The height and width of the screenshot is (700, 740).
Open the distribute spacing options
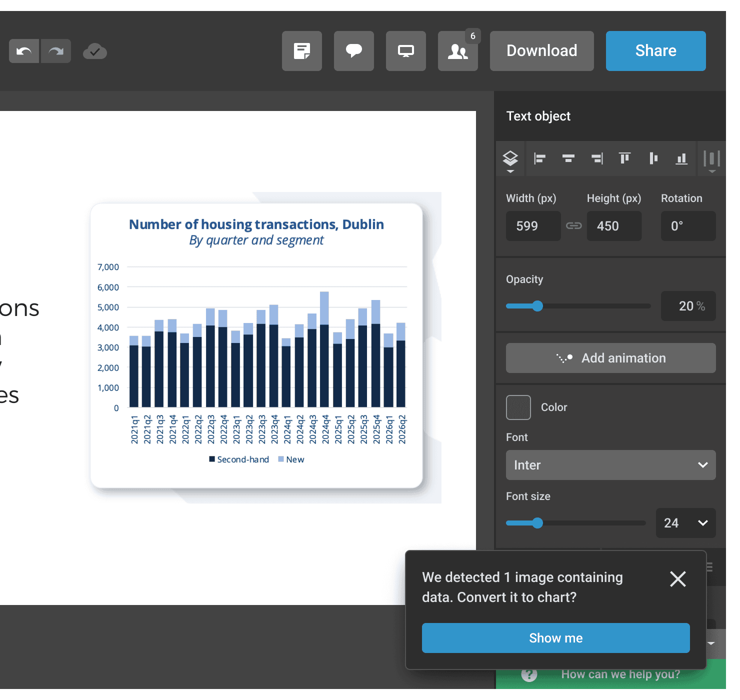pos(712,159)
